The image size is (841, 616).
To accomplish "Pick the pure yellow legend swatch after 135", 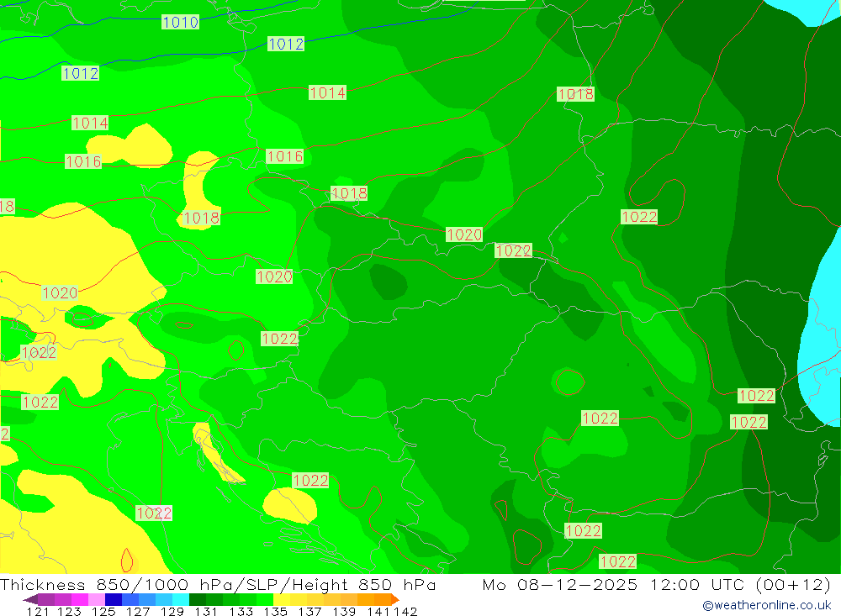I will tap(282, 599).
